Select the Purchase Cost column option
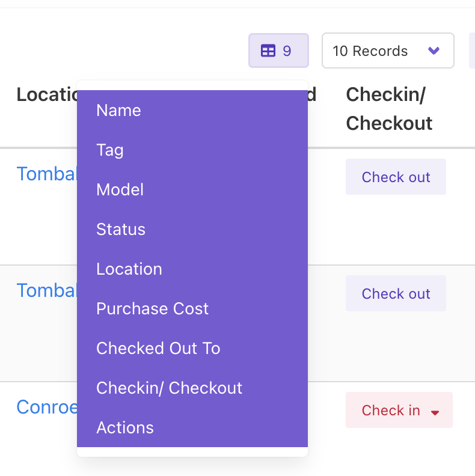The image size is (475, 476). [x=152, y=309]
